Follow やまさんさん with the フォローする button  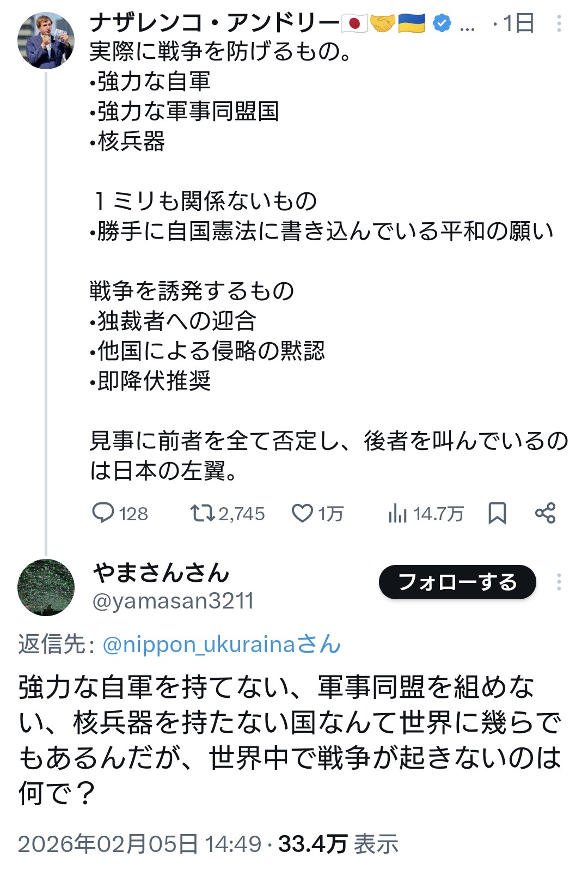click(457, 582)
